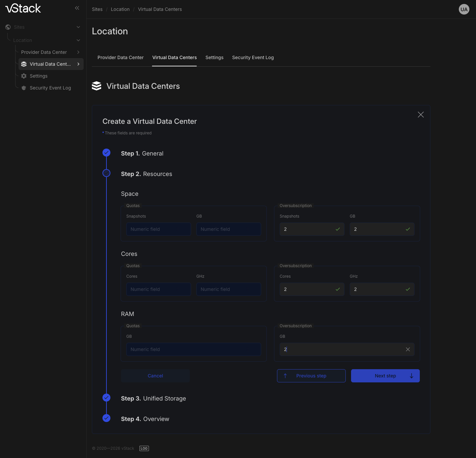
Task: Click the Step 4 Overview checkmark circle
Action: point(106,418)
